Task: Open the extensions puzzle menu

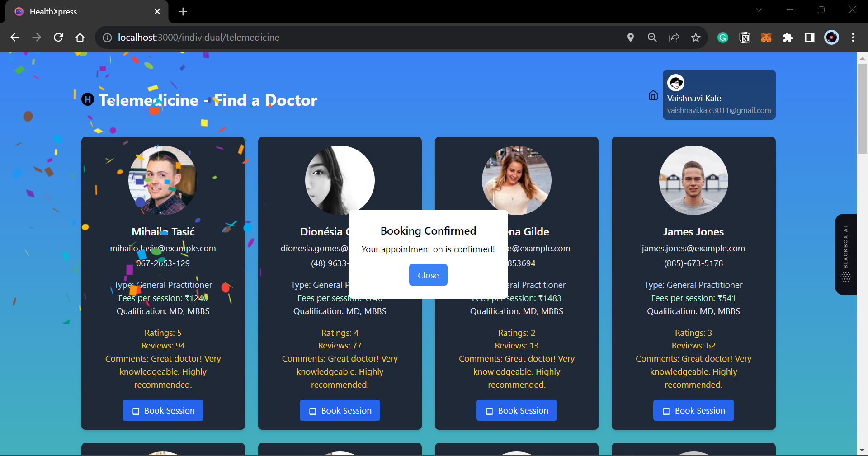Action: 788,38
